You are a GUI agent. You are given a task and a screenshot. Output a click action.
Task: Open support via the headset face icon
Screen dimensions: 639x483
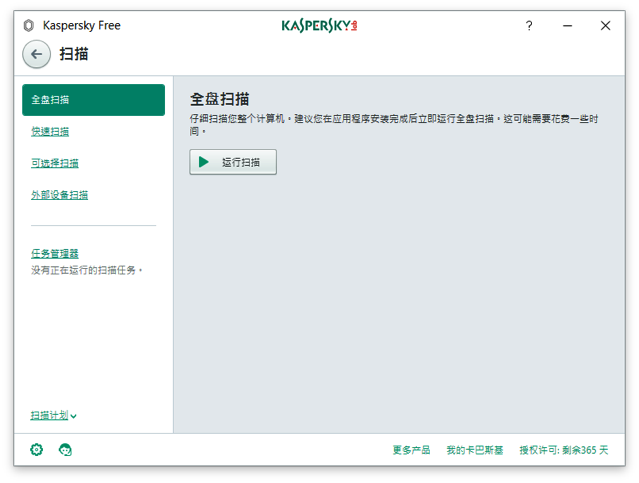65,450
